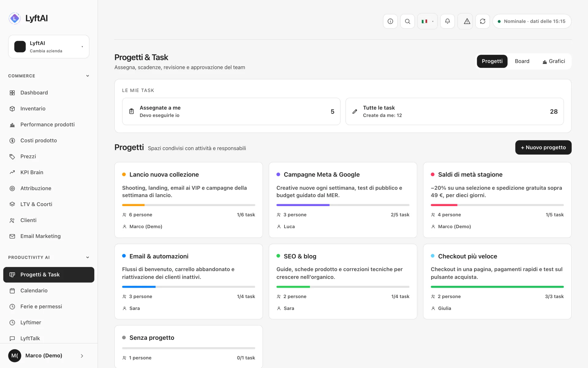Click the + Nuovo progetto button
Viewport: 588px width, 368px height.
[x=543, y=148]
